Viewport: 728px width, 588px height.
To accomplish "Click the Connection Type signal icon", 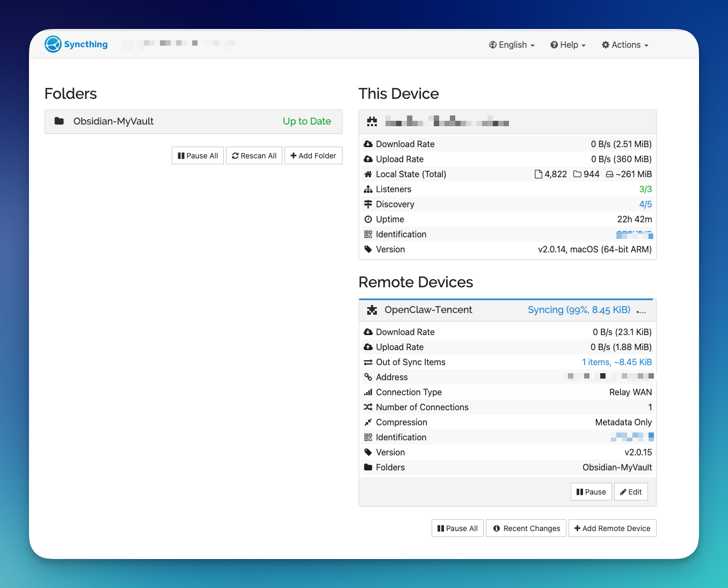I will tap(368, 393).
